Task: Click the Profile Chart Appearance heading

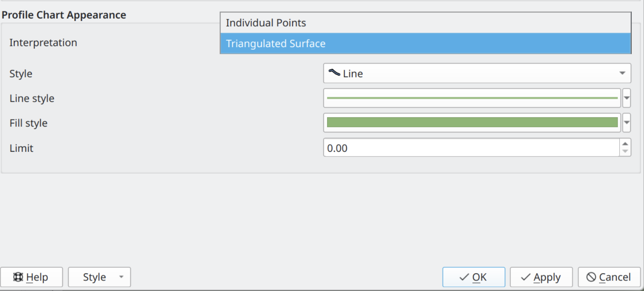Action: pos(64,15)
